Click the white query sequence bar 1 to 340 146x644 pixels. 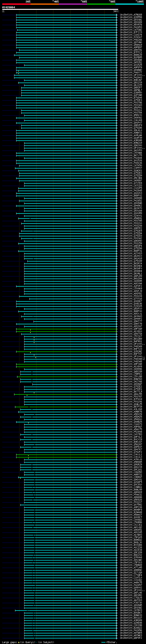coord(60,10)
